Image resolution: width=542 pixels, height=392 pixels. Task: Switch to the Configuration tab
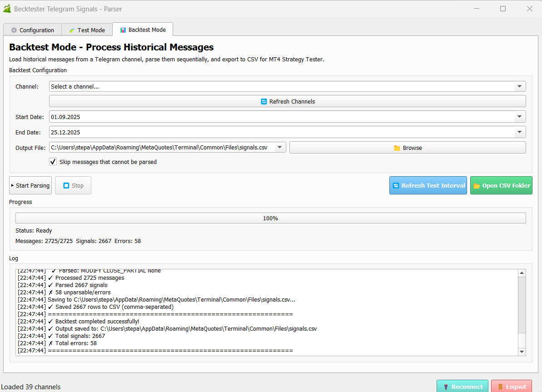pos(32,30)
